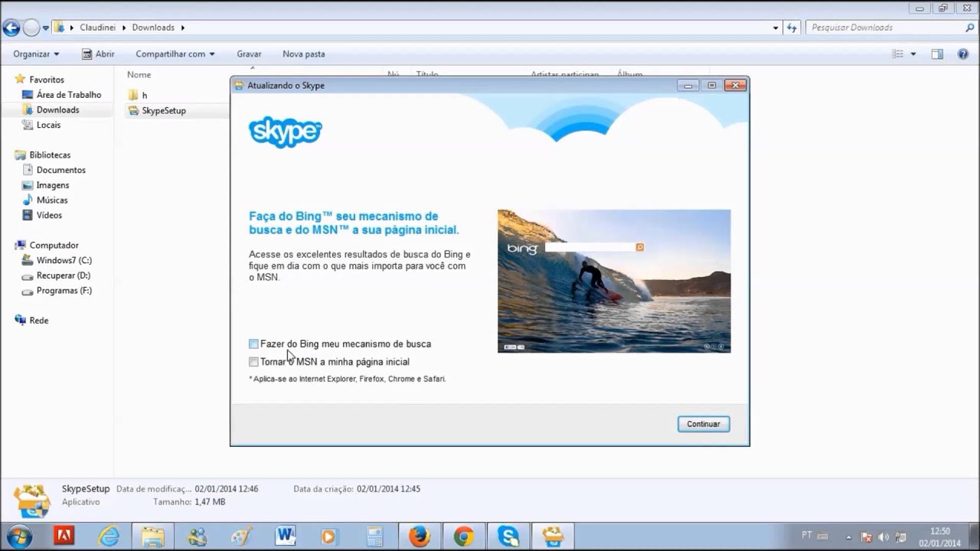Click the Continuar button in Skype installer

coord(703,424)
